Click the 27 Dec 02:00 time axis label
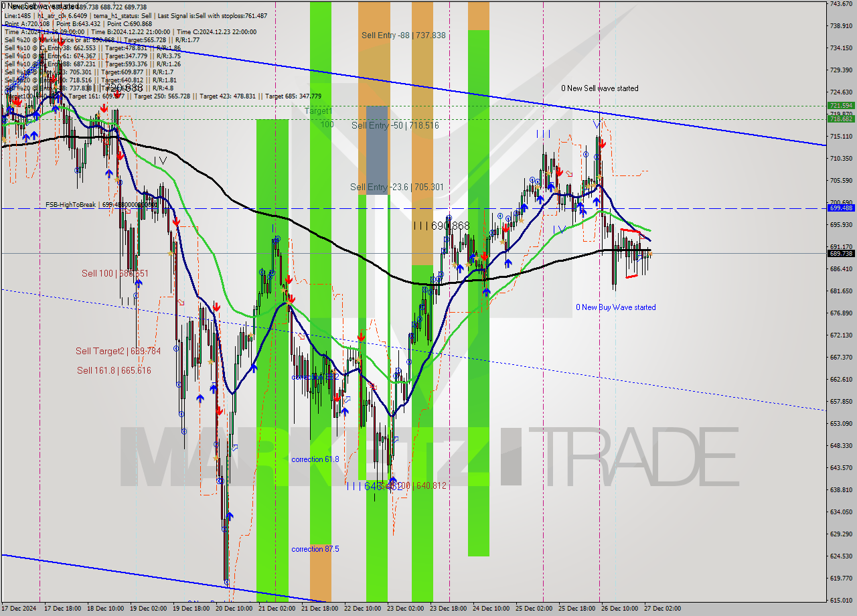The image size is (857, 616). click(x=662, y=609)
